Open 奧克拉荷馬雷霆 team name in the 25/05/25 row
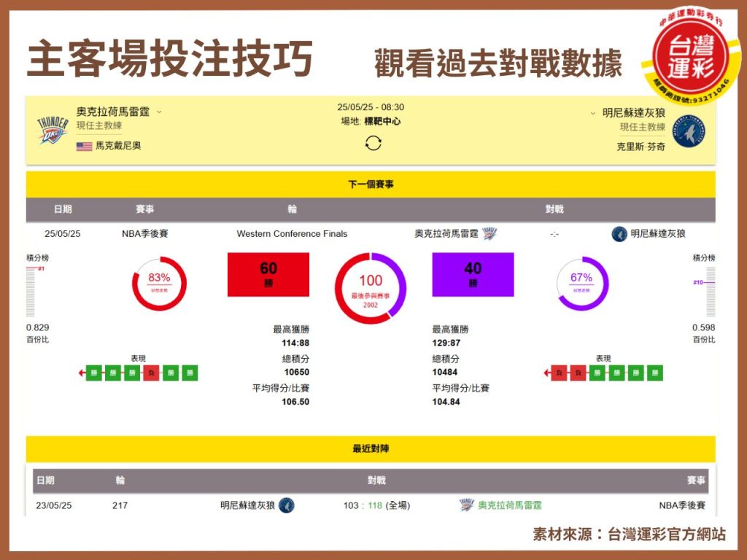The width and height of the screenshot is (747, 560). (x=446, y=233)
